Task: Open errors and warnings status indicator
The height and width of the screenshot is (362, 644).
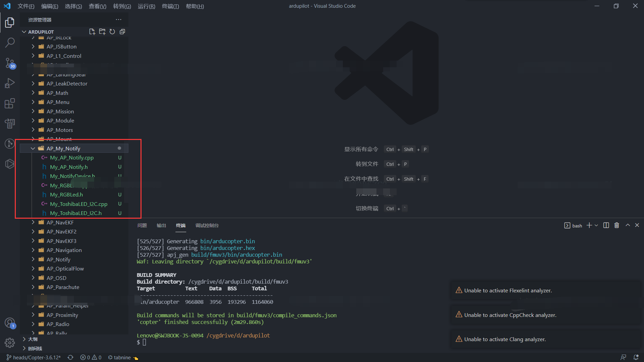Action: pos(91,357)
